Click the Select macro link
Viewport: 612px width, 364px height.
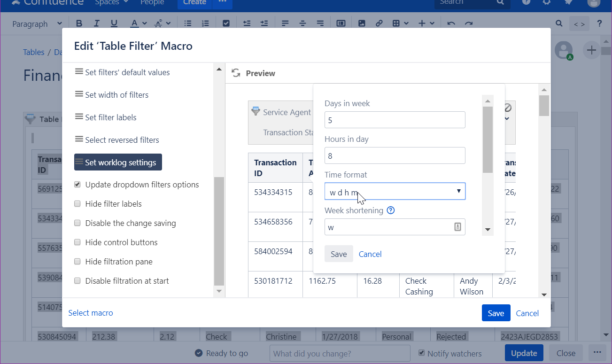(x=91, y=313)
